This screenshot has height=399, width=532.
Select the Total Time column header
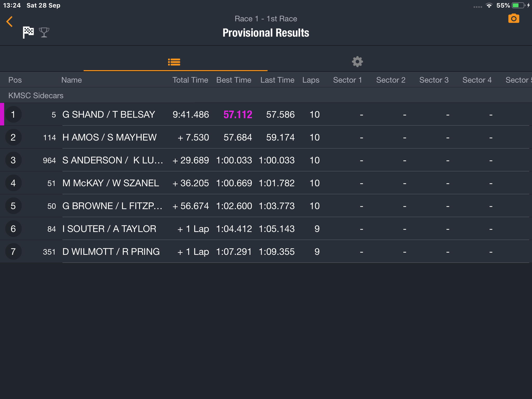[190, 80]
